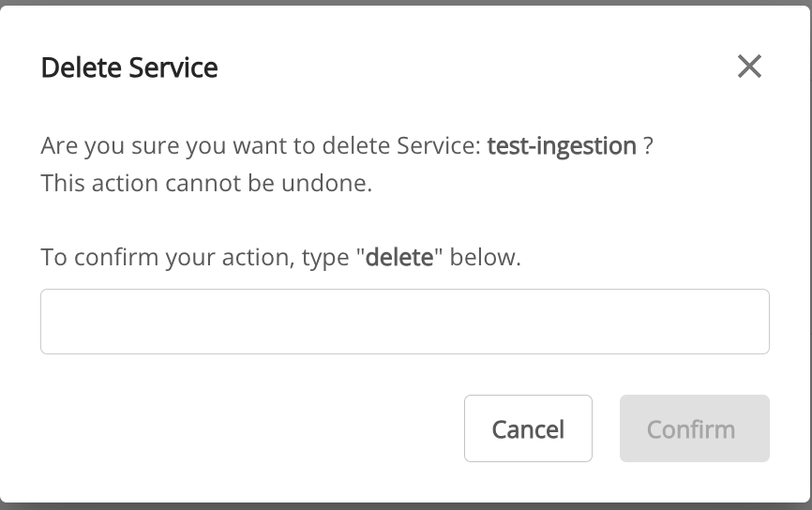
Task: Click the grayed-out Confirm button
Action: pos(695,428)
